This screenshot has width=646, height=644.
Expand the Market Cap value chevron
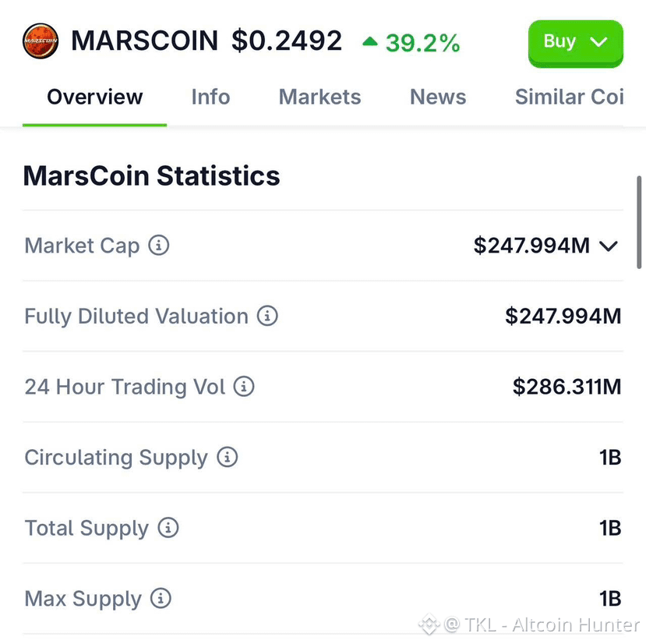609,246
